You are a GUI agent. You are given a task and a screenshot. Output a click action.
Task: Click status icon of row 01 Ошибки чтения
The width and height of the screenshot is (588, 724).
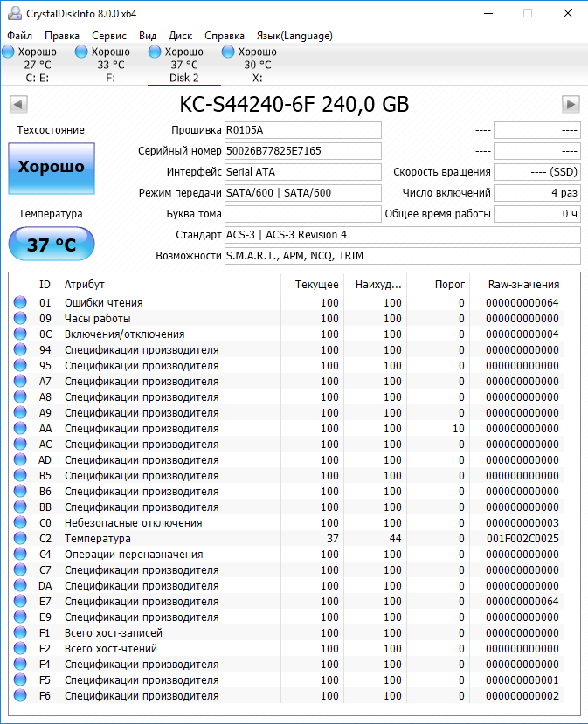(20, 302)
